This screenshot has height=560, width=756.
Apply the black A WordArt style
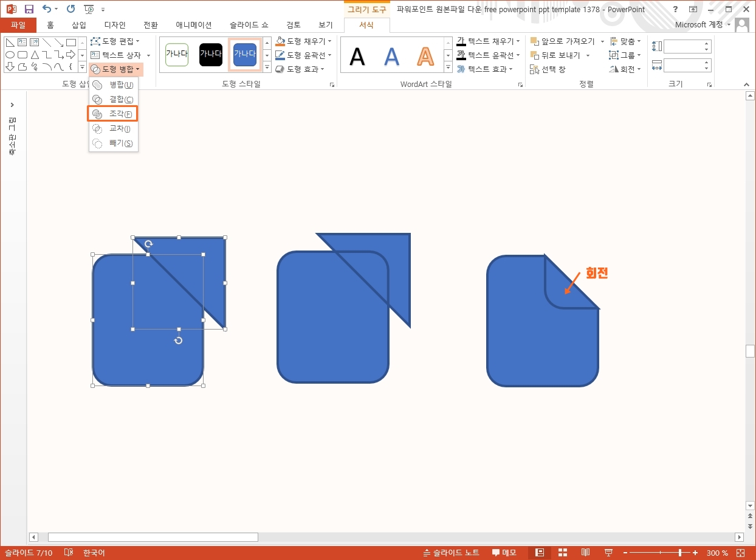click(x=358, y=57)
